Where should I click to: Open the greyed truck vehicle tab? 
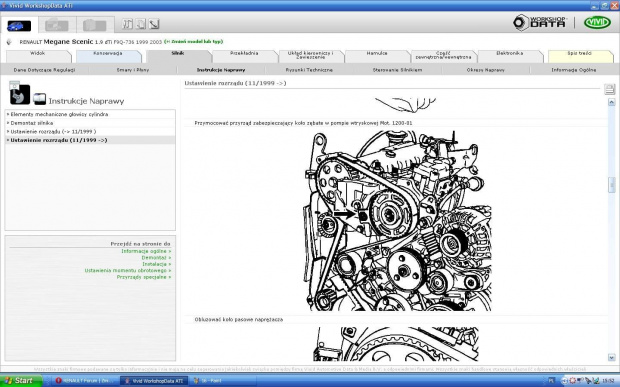(57, 25)
